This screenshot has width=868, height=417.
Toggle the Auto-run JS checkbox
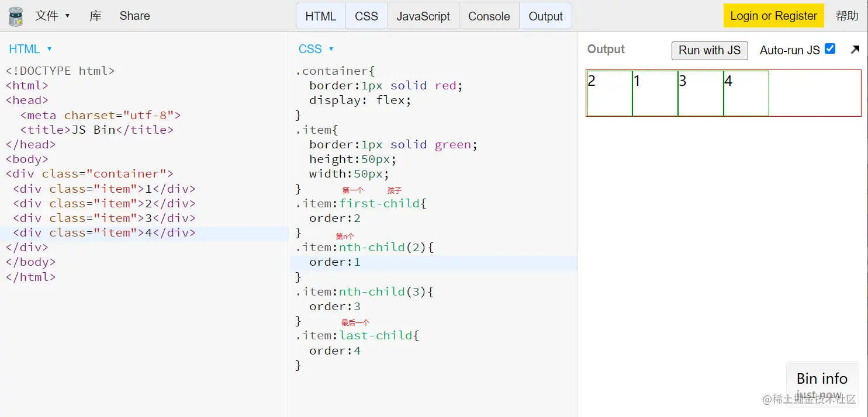tap(829, 49)
